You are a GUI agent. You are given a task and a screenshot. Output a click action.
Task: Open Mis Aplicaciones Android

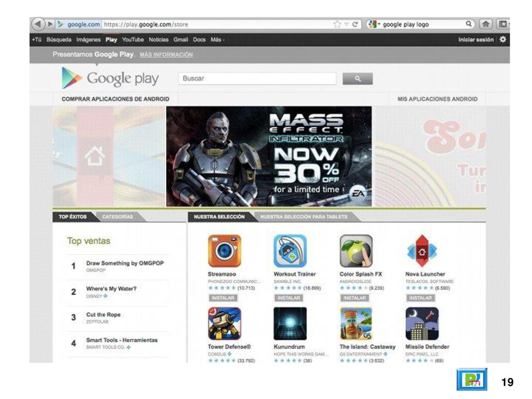point(437,99)
